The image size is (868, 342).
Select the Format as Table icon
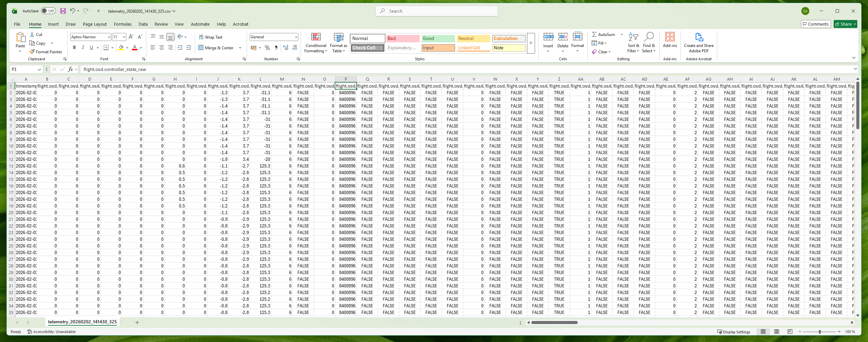[x=338, y=43]
